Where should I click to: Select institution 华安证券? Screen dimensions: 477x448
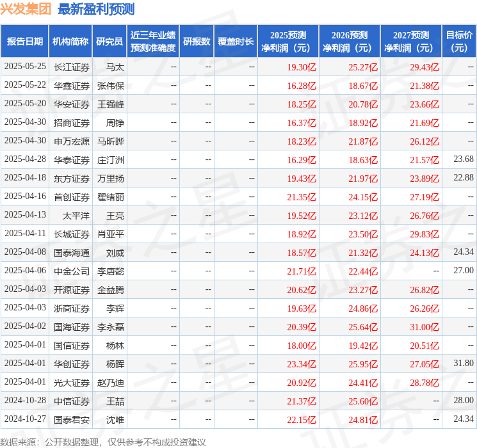click(72, 104)
